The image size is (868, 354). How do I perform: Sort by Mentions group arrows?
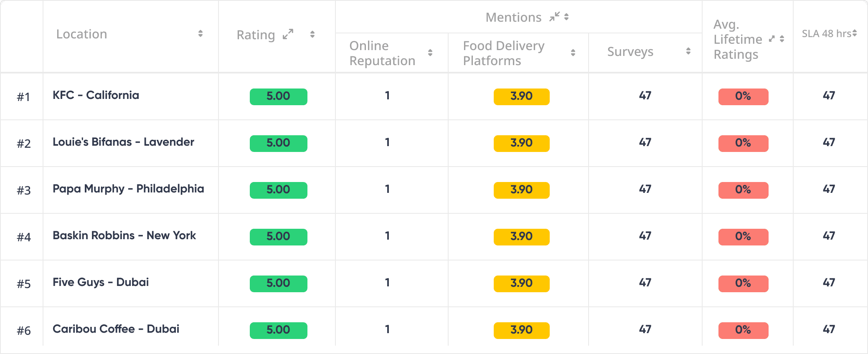[x=566, y=17]
